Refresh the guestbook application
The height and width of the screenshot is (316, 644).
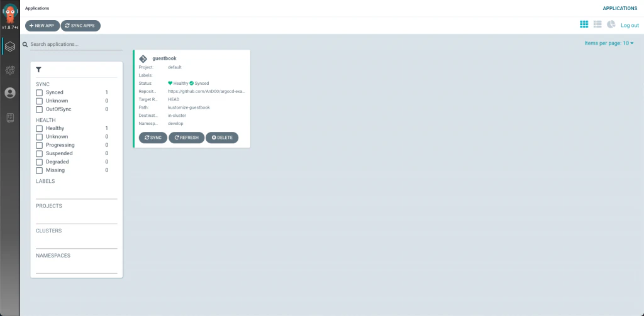pos(186,138)
